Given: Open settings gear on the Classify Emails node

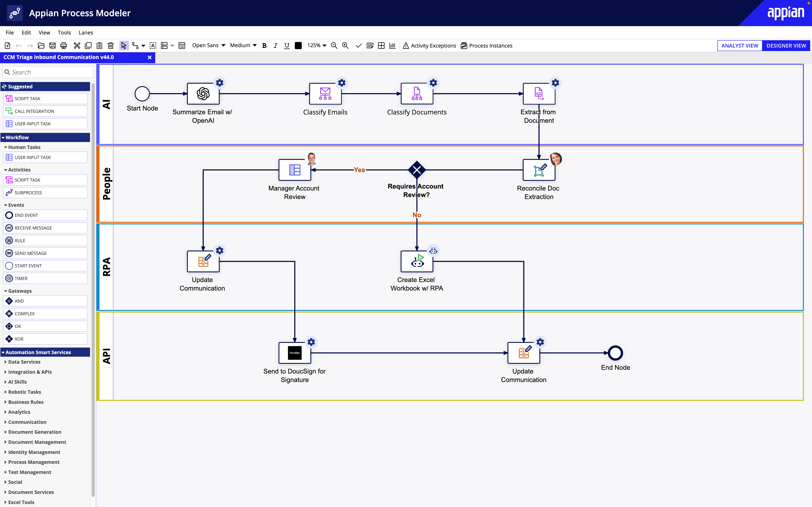Looking at the screenshot, I should pos(342,83).
